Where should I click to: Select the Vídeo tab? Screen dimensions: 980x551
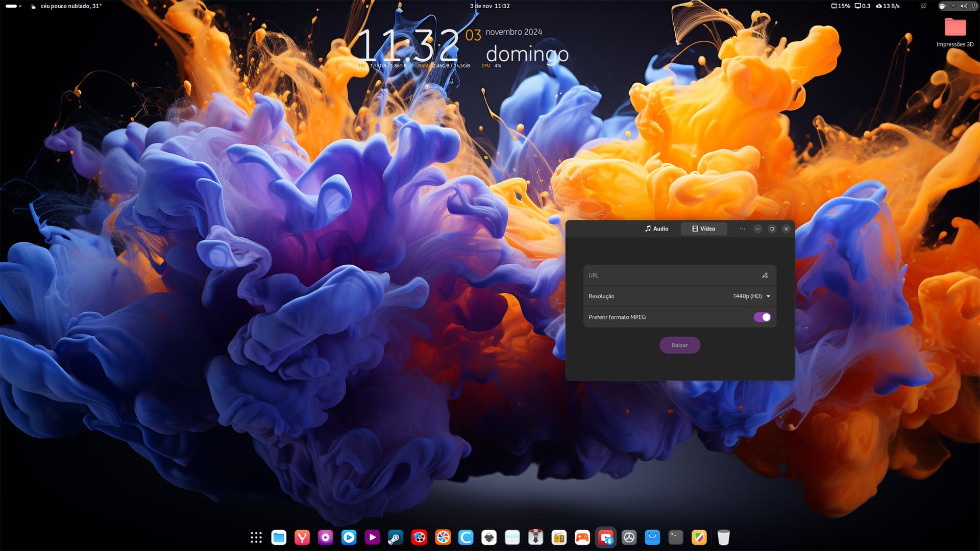[x=703, y=229]
